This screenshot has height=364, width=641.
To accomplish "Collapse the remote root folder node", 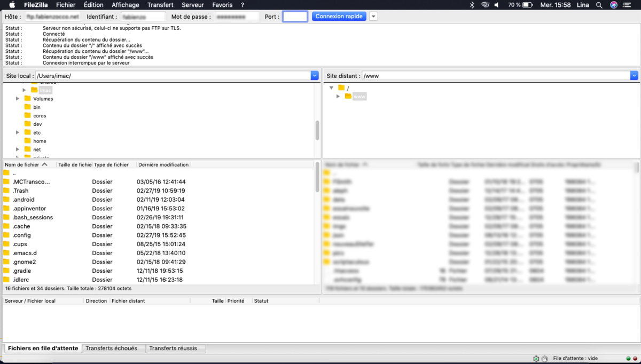I will click(332, 88).
